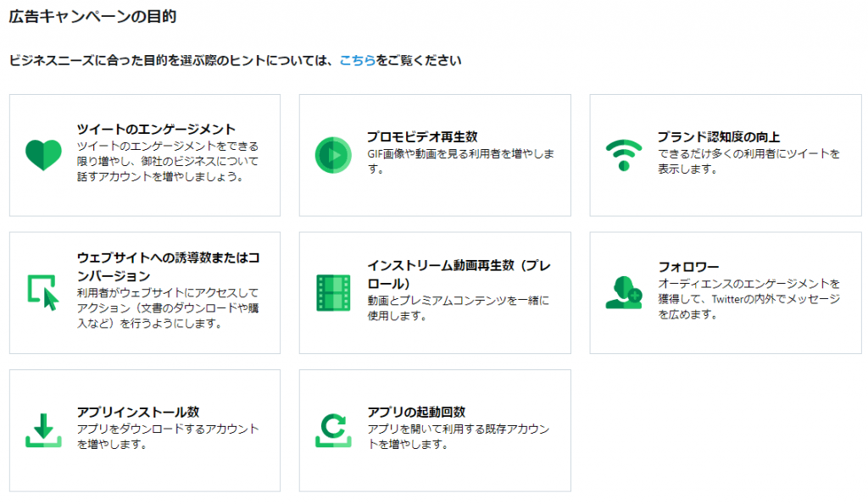Choose the プロモビデオ再生数 objective card
This screenshot has width=868, height=504.
coord(435,153)
